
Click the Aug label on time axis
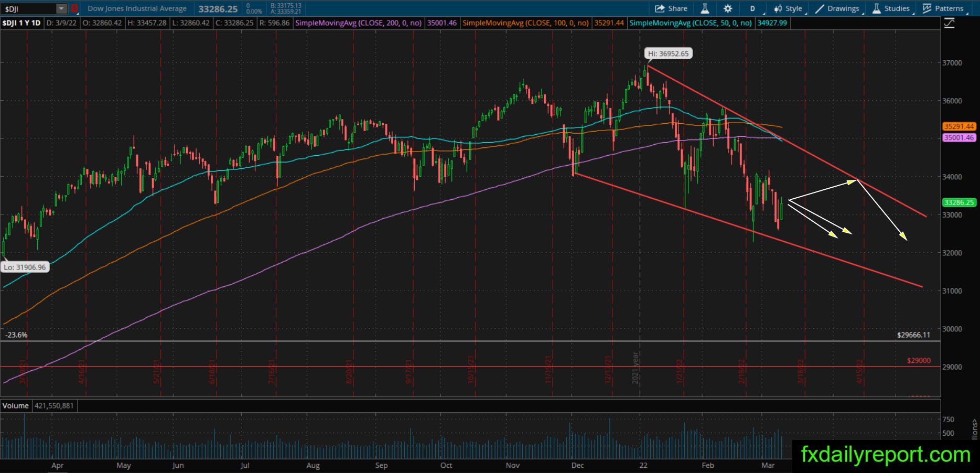point(313,465)
